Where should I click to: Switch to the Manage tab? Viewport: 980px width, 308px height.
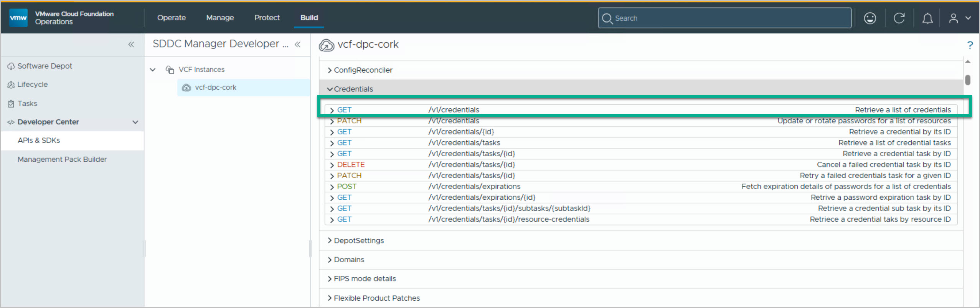pos(220,18)
